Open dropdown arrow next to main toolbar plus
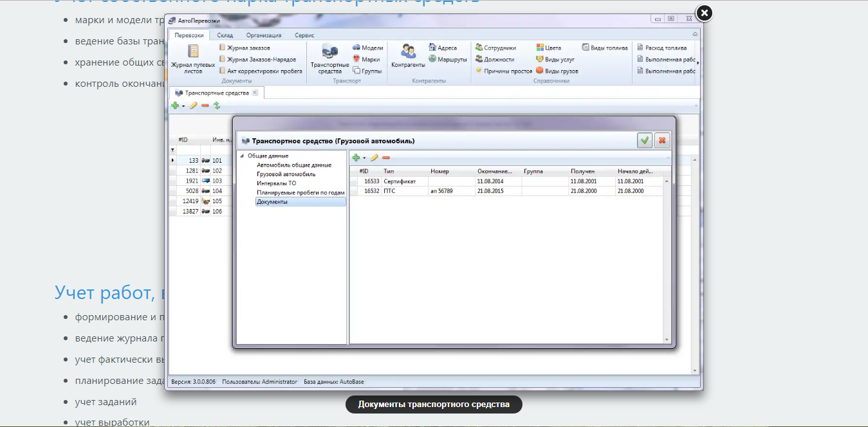Image resolution: width=868 pixels, height=427 pixels. pos(183,106)
